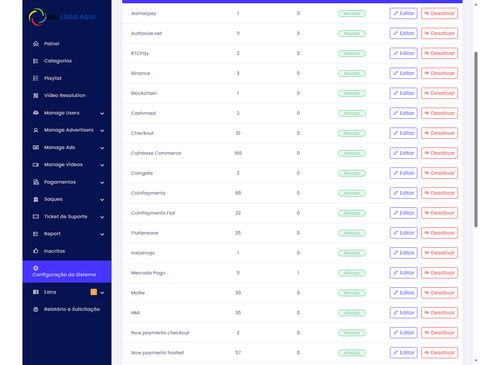Click the Playlist sidebar icon
The height and width of the screenshot is (365, 500).
point(36,78)
